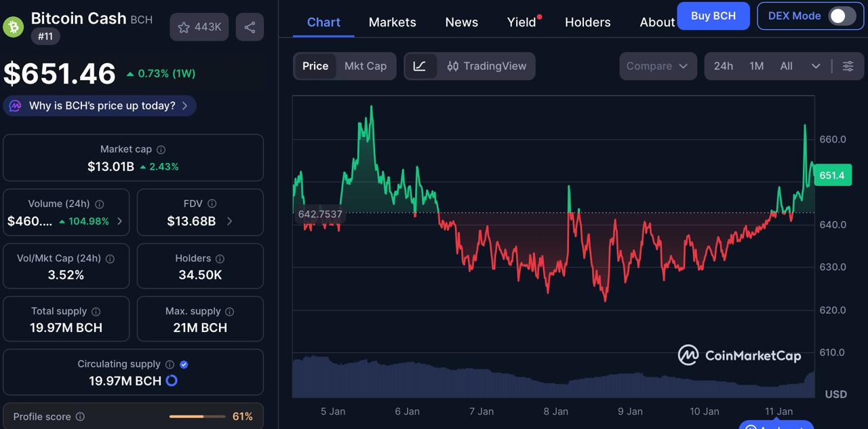Screen dimensions: 868x429
Task: Expand FDV details with the chevron
Action: (229, 221)
